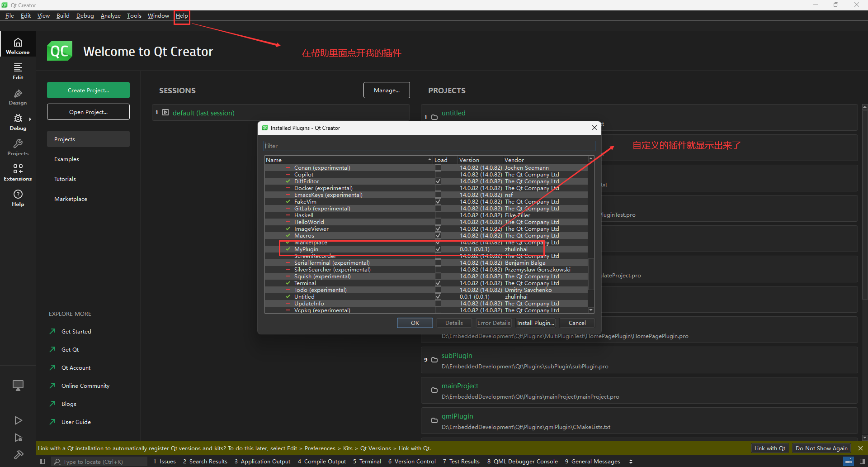Click the default session icon
This screenshot has height=467, width=868.
(x=165, y=112)
